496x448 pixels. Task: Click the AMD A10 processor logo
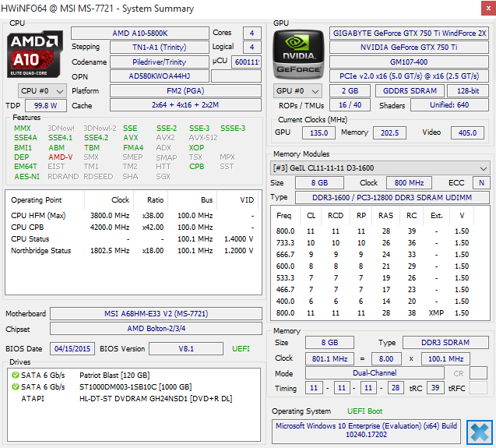point(35,54)
